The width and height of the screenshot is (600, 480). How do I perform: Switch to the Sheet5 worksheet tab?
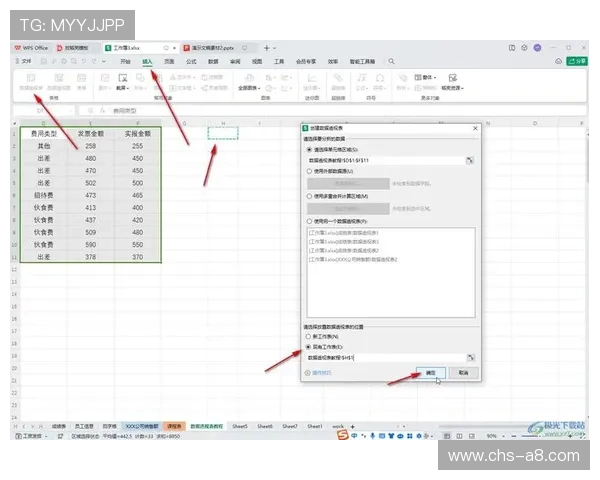(x=240, y=425)
